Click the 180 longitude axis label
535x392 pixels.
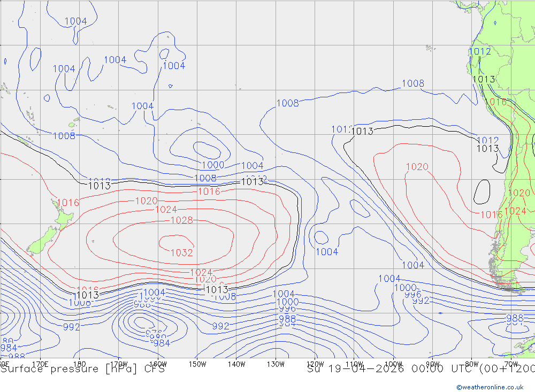click(80, 364)
